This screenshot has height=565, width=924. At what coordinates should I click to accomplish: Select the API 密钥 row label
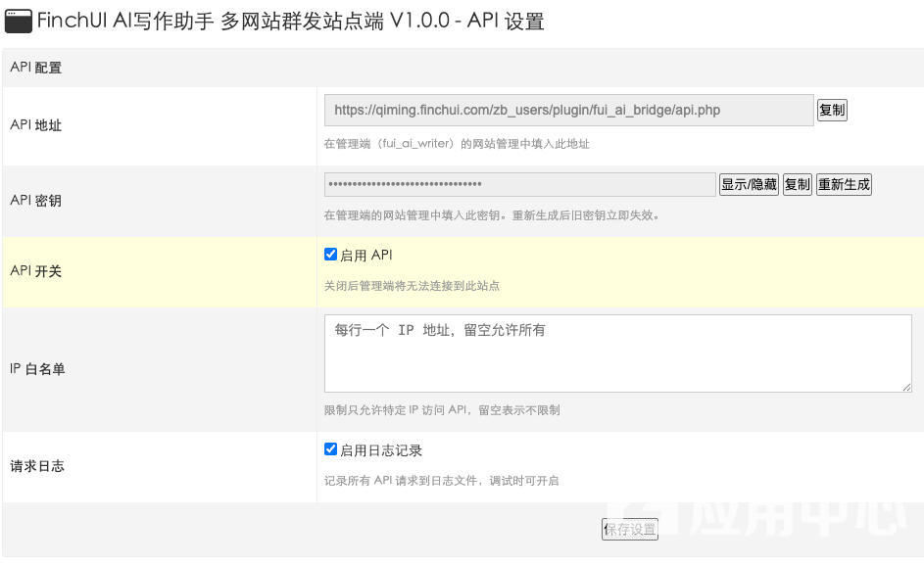point(36,201)
